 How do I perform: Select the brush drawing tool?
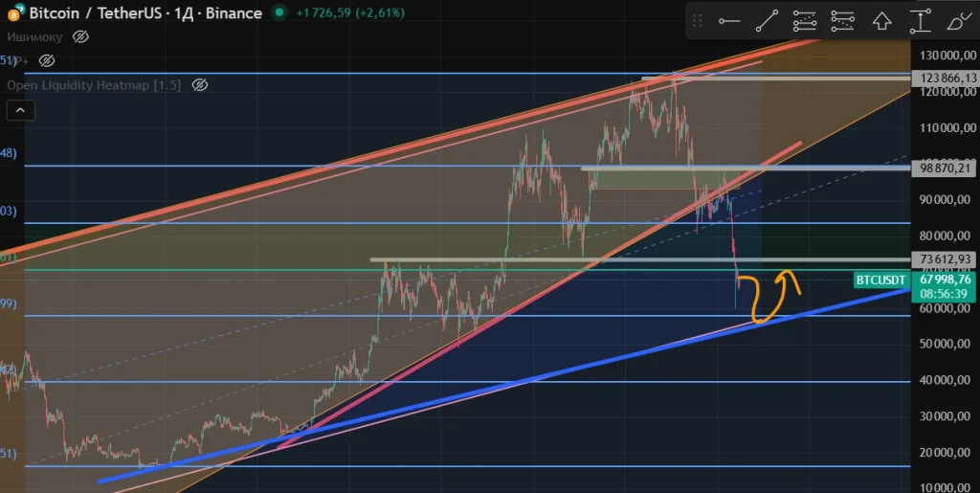point(959,21)
